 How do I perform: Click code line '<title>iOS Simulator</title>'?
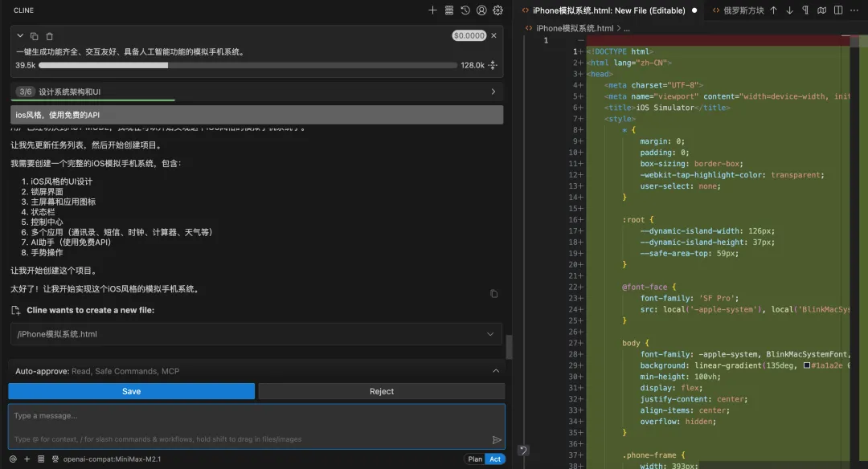(x=667, y=108)
